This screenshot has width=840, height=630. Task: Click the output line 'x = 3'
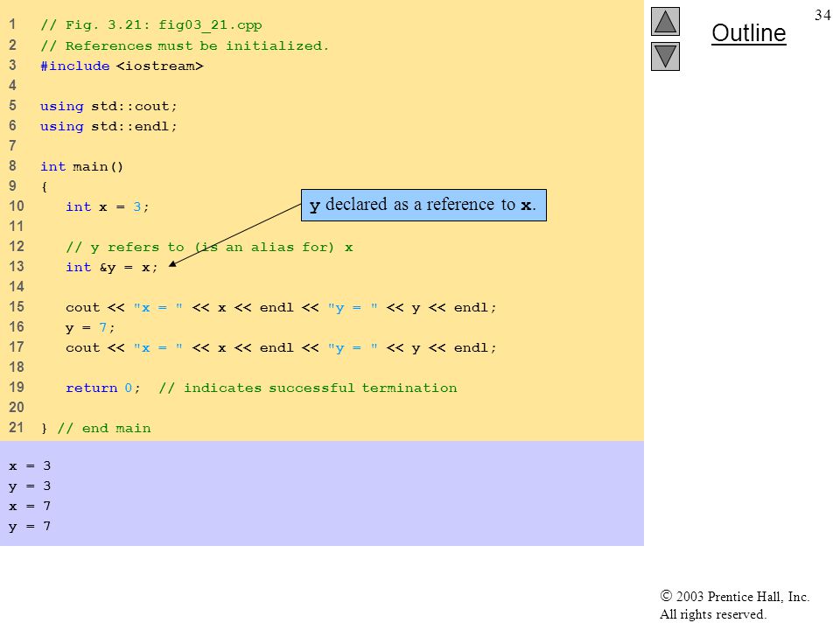point(30,466)
